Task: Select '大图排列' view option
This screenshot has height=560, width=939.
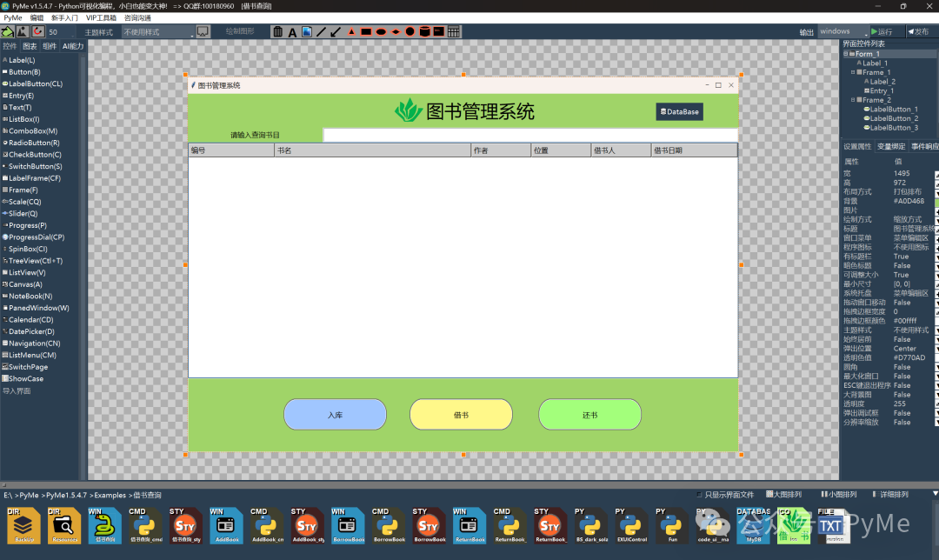Action: [769, 495]
